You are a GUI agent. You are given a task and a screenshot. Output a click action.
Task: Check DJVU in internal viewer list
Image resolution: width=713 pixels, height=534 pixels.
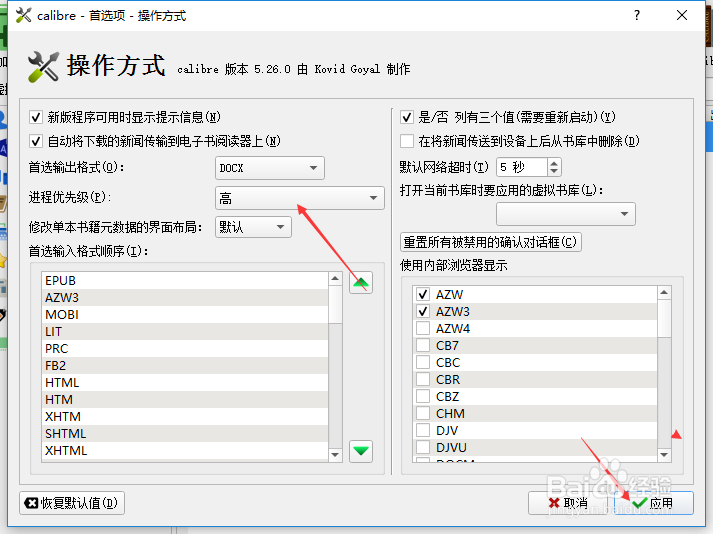423,448
